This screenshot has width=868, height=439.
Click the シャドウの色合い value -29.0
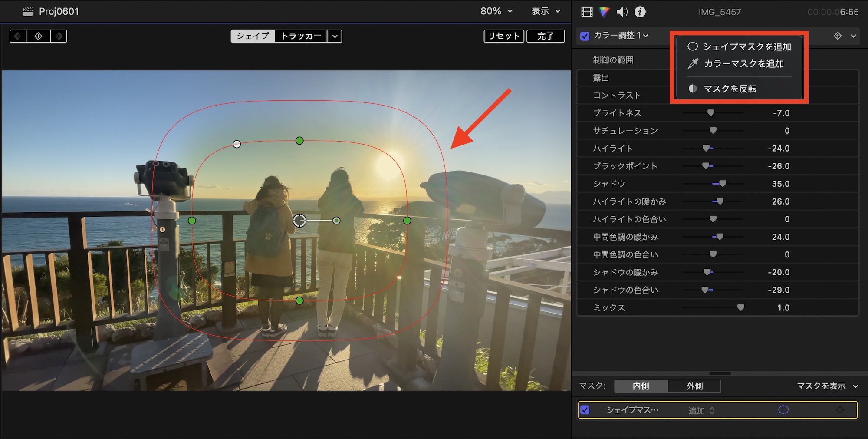(779, 290)
